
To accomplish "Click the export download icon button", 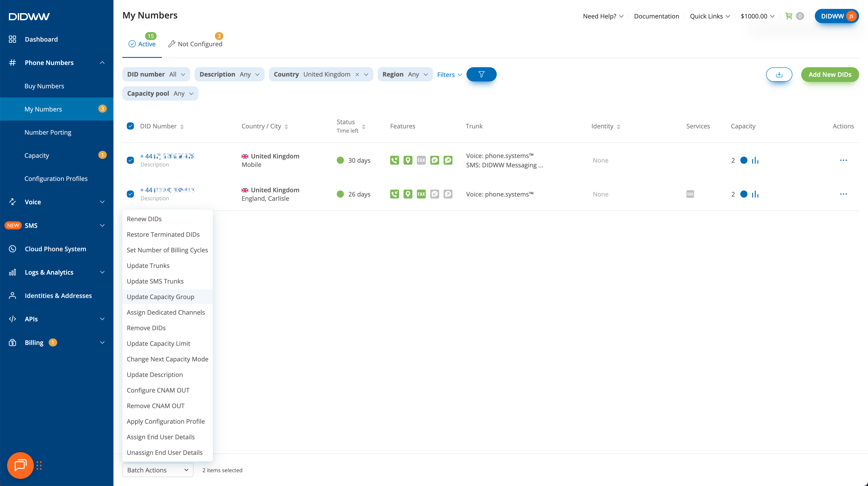I will [x=779, y=75].
